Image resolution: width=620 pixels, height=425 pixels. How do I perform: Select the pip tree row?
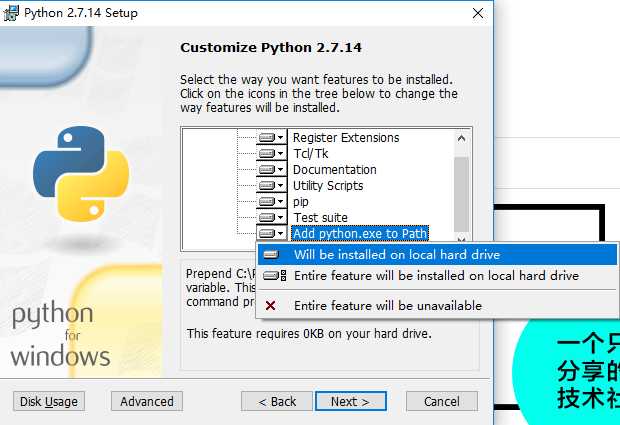point(301,202)
